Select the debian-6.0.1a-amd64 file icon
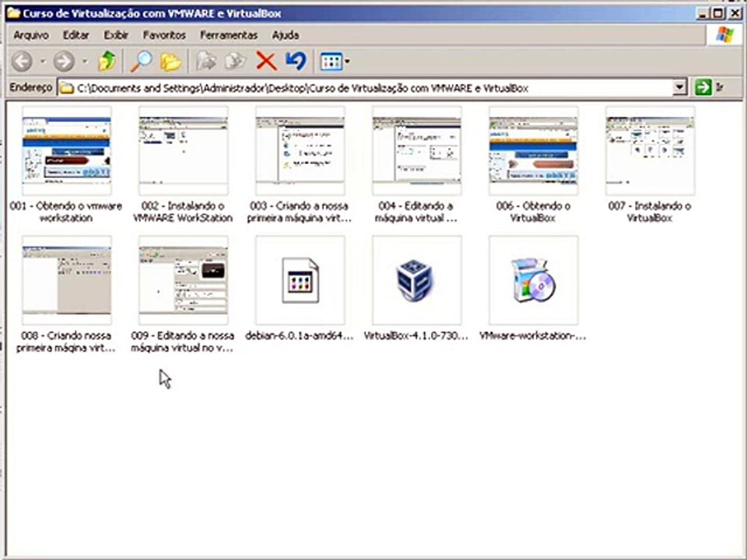Viewport: 747px width, 560px height. [x=300, y=280]
